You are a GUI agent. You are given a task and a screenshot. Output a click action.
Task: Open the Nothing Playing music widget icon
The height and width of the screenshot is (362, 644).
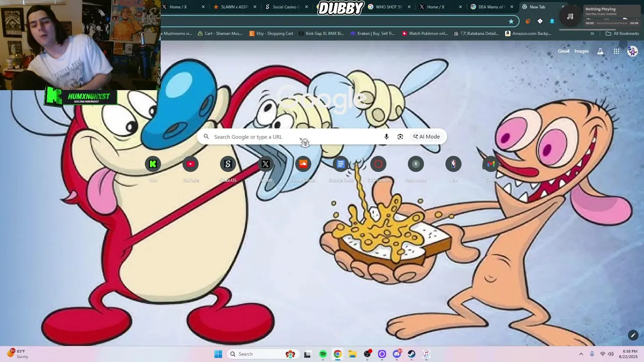(570, 17)
